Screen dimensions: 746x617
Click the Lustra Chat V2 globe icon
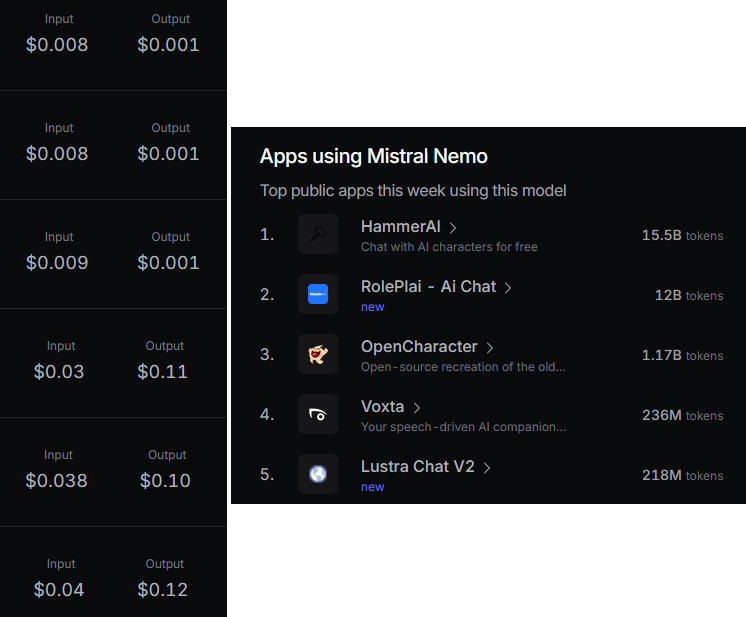(318, 474)
